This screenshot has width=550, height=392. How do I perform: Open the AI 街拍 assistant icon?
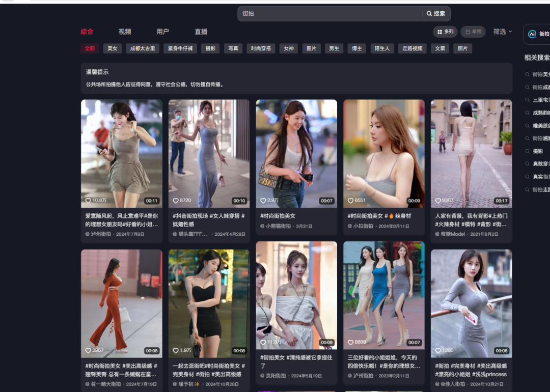click(532, 34)
